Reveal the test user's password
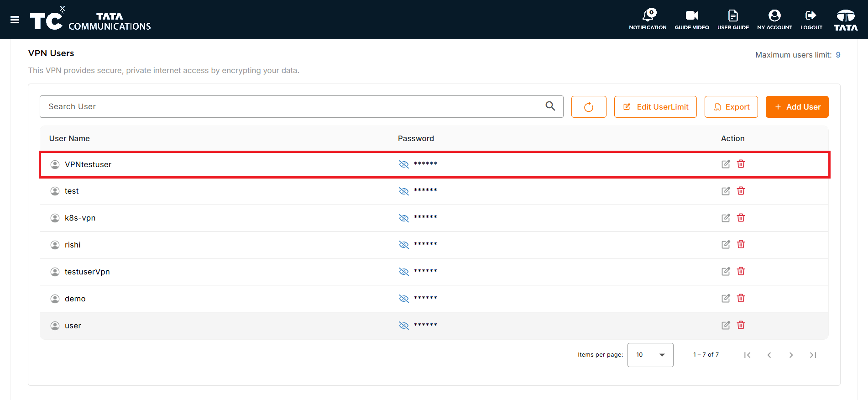Image resolution: width=868 pixels, height=400 pixels. coord(404,191)
